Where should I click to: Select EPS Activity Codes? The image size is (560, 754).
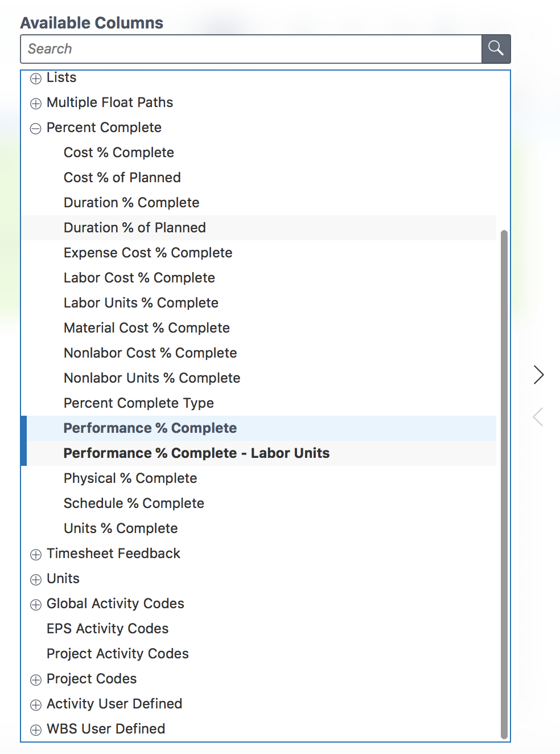coord(108,628)
